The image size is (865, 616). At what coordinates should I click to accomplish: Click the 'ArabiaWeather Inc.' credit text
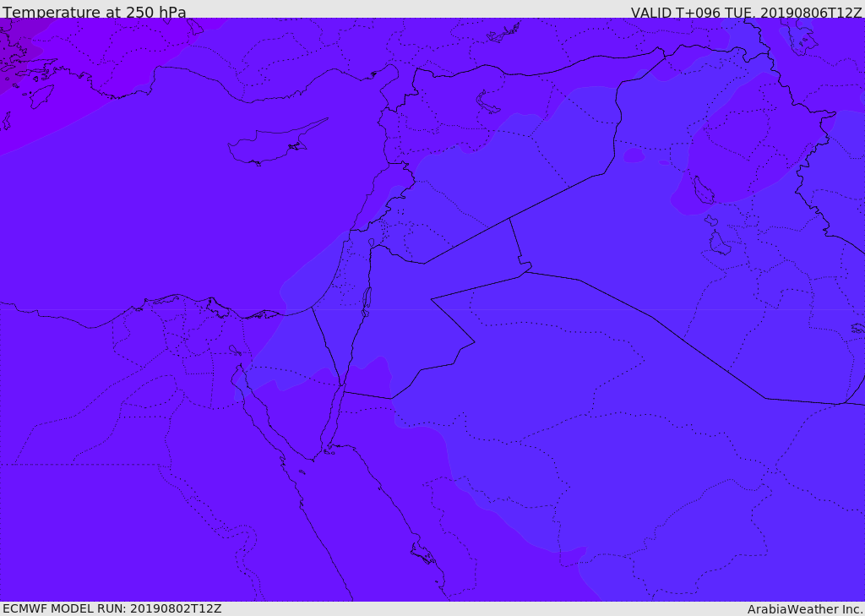click(805, 609)
